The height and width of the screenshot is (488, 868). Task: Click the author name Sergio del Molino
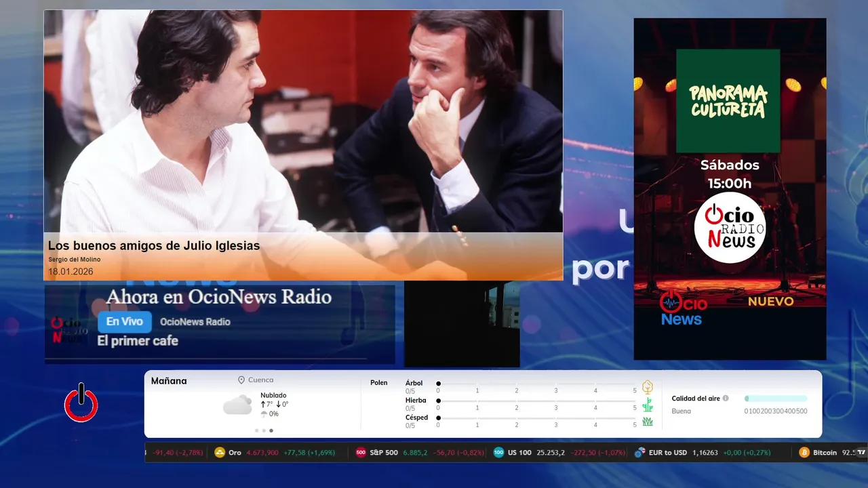pyautogui.click(x=75, y=260)
